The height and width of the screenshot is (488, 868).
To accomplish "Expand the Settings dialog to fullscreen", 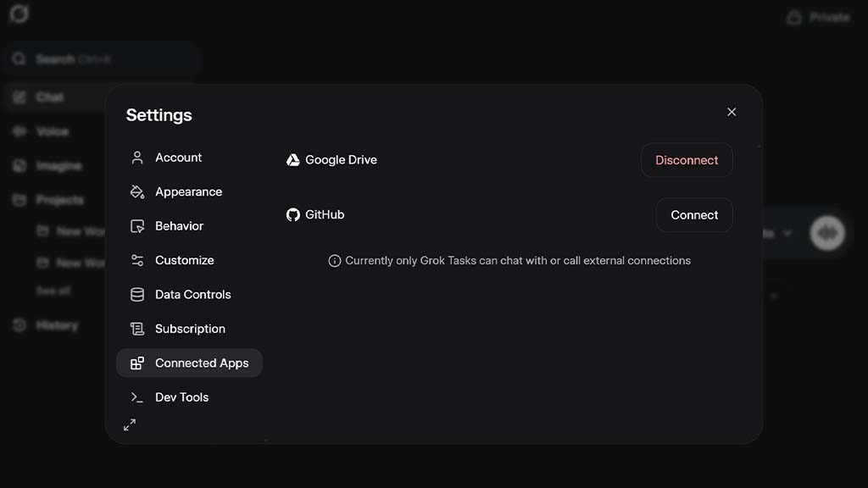I will coord(130,424).
